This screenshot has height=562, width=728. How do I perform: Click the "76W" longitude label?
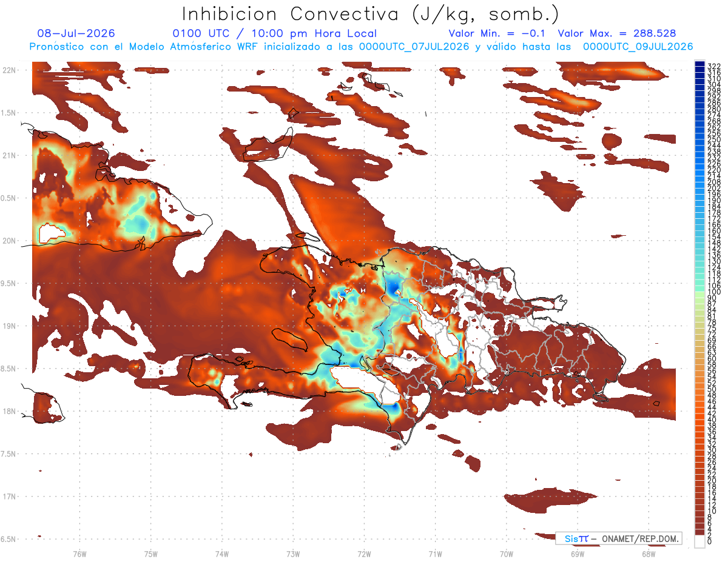tap(79, 554)
